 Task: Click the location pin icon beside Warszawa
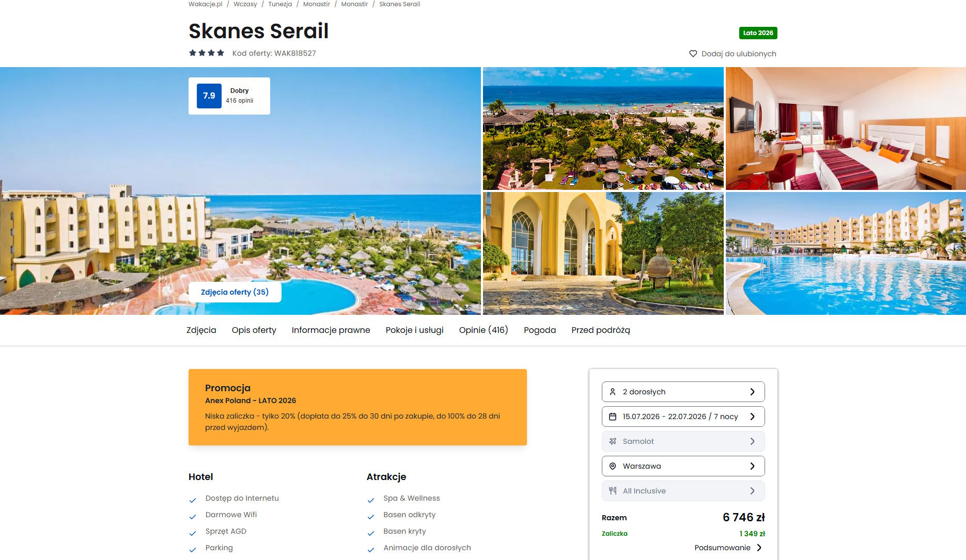click(x=613, y=466)
